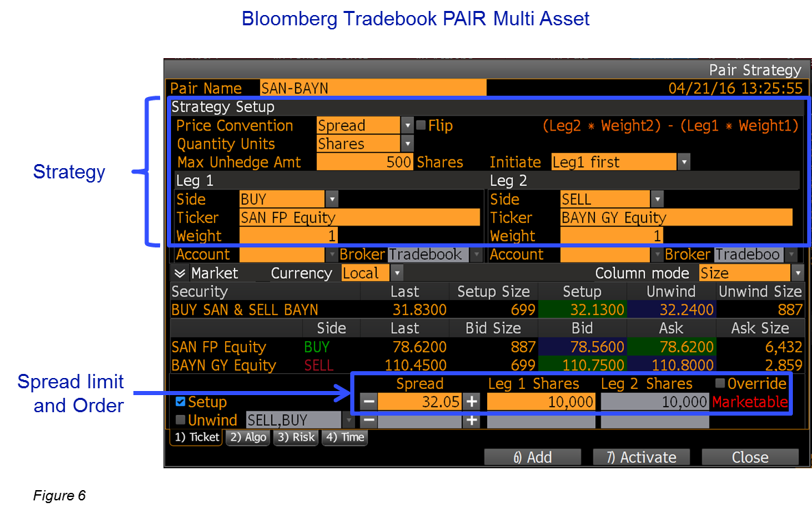Screen dimensions: 812x512
Task: Enable the Unwind checkbox
Action: 181,420
